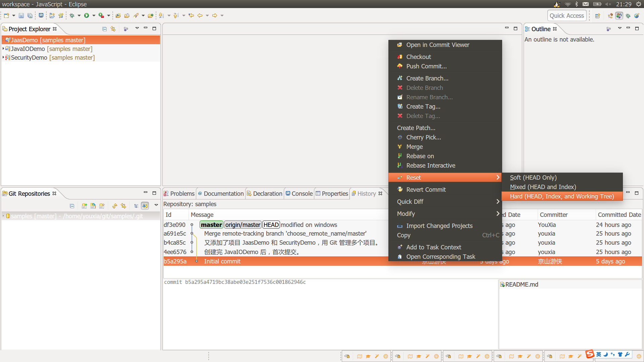644x362 pixels.
Task: Collapse All in Git Repositories view
Action: point(72,206)
